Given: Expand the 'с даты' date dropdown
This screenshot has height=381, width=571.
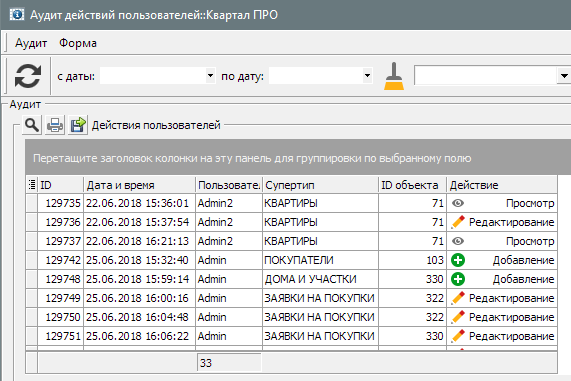Looking at the screenshot, I should (x=210, y=76).
